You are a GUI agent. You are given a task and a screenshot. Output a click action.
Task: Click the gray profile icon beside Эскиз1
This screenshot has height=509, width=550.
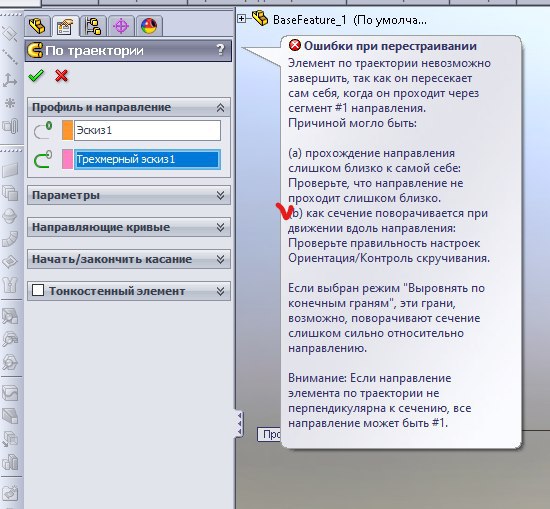pos(43,130)
